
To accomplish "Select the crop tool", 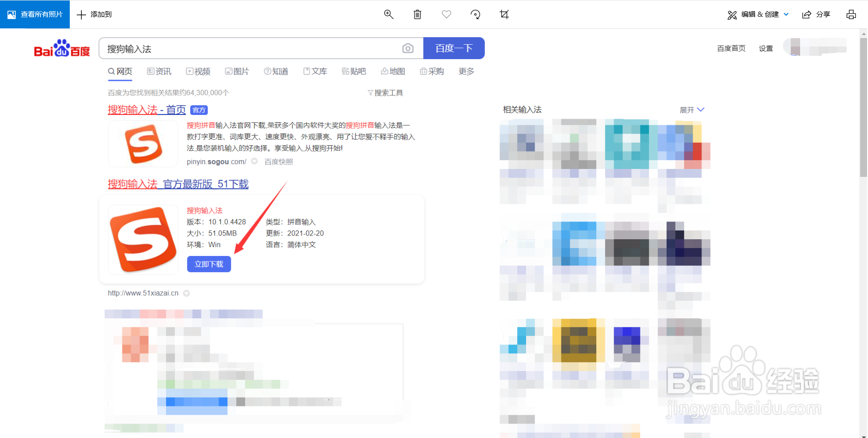I will (x=504, y=14).
